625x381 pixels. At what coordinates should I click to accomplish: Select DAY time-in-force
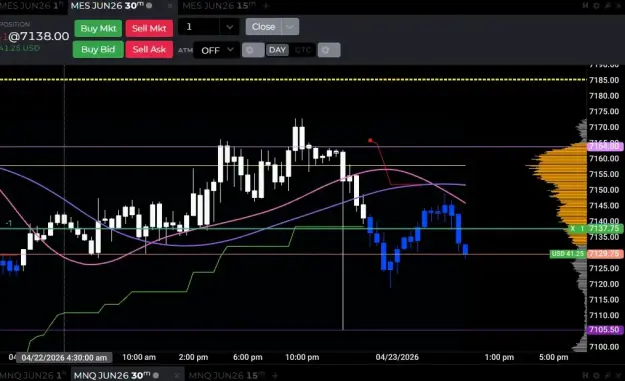coord(277,50)
